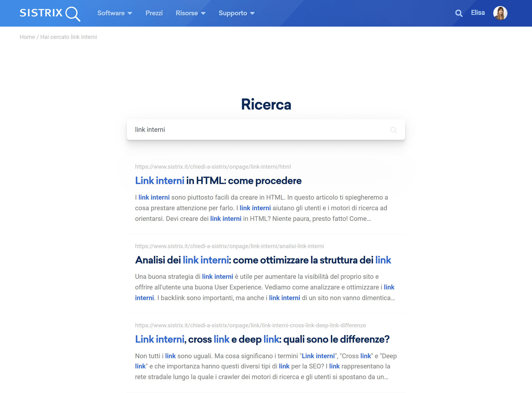Open analisi link interni article
This screenshot has width=532, height=393.
[263, 260]
